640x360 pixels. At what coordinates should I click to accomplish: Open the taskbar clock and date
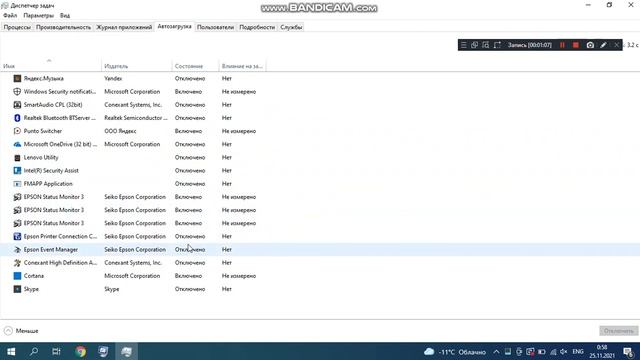point(602,352)
